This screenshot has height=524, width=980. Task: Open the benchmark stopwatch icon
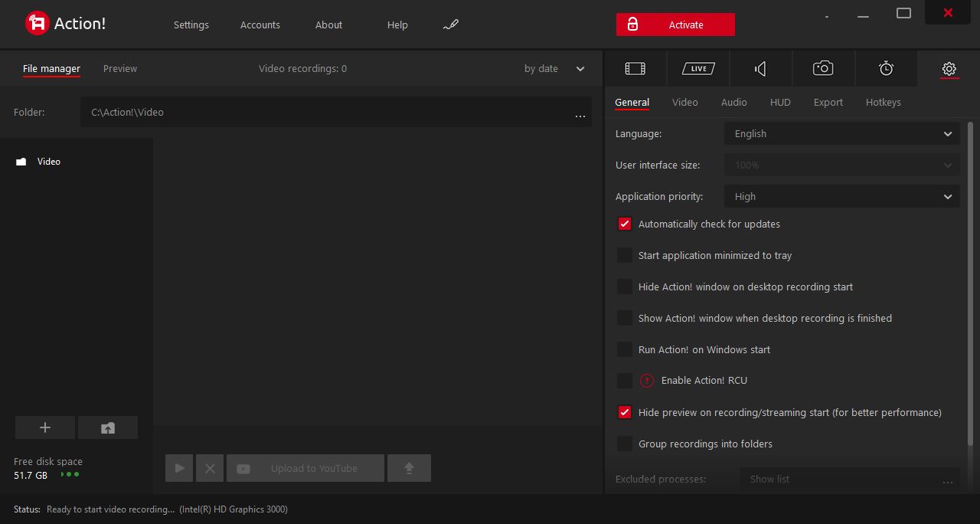tap(886, 69)
